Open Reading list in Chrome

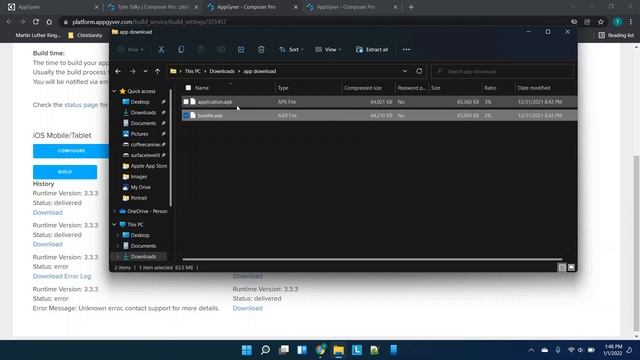[x=616, y=35]
